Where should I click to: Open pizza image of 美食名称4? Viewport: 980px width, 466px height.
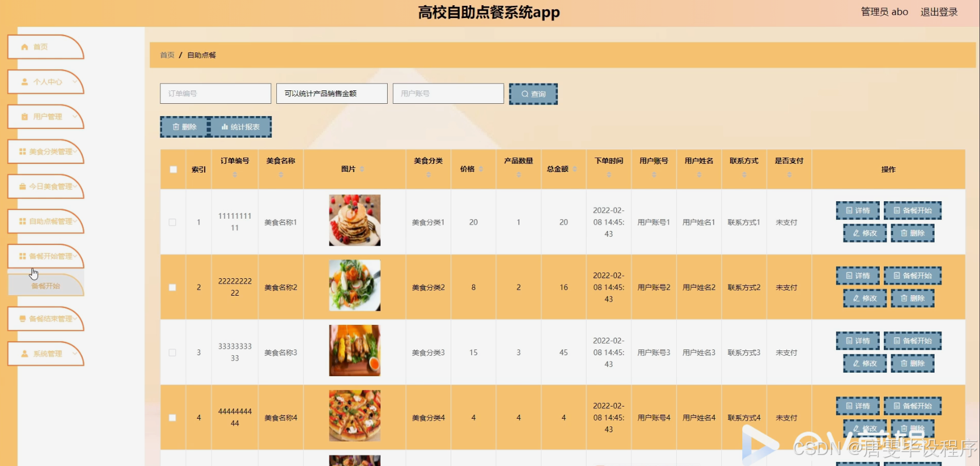click(354, 416)
